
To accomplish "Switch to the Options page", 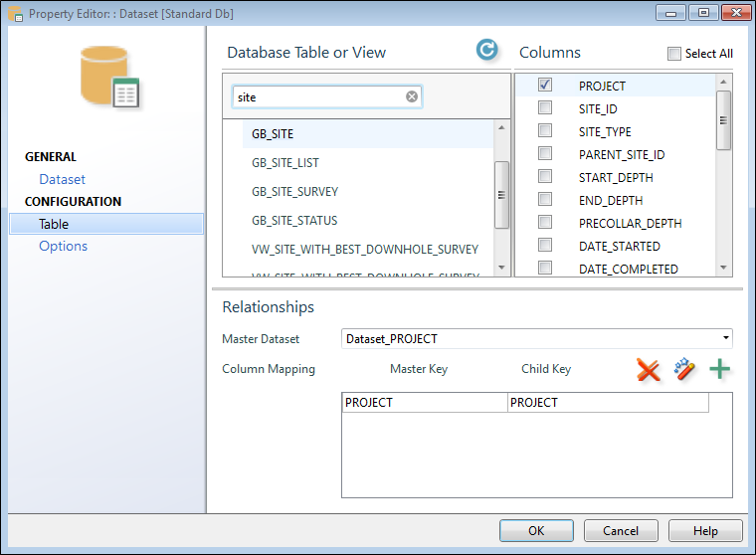I will click(63, 246).
